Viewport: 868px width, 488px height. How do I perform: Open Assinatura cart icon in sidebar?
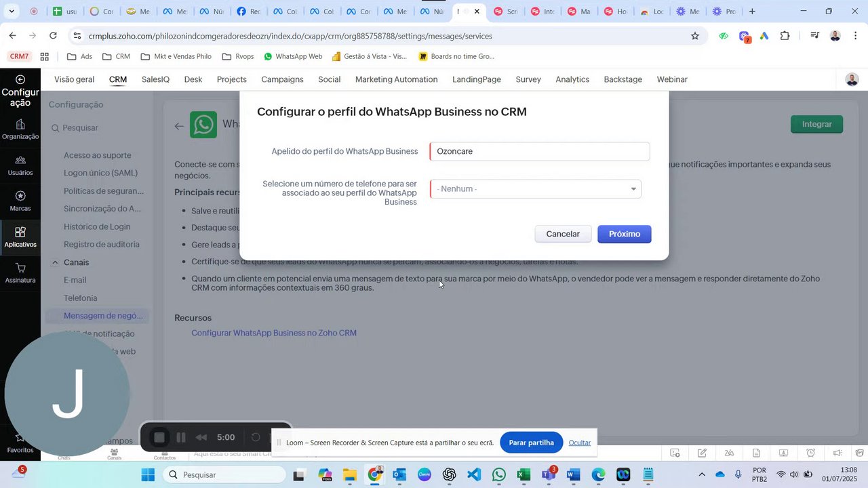20,272
